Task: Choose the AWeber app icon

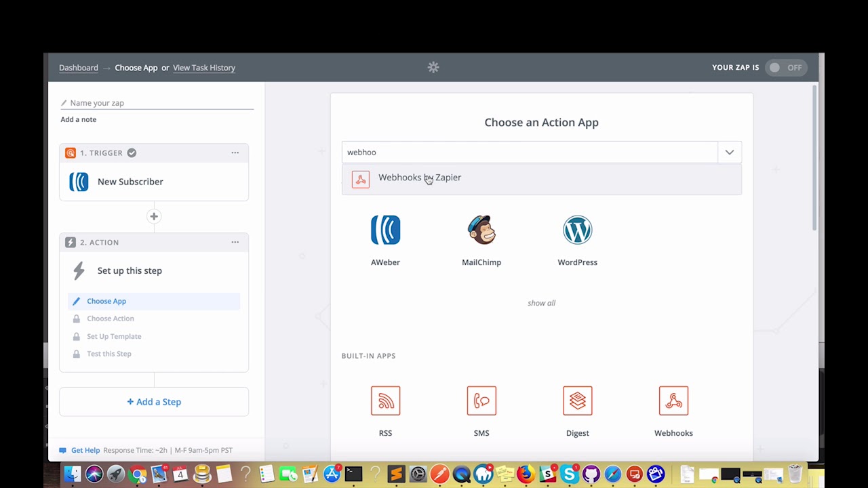Action: [385, 230]
